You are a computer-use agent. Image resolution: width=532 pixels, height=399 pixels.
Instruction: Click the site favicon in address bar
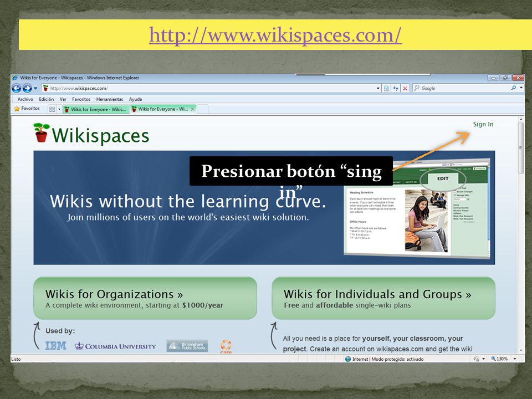click(46, 88)
